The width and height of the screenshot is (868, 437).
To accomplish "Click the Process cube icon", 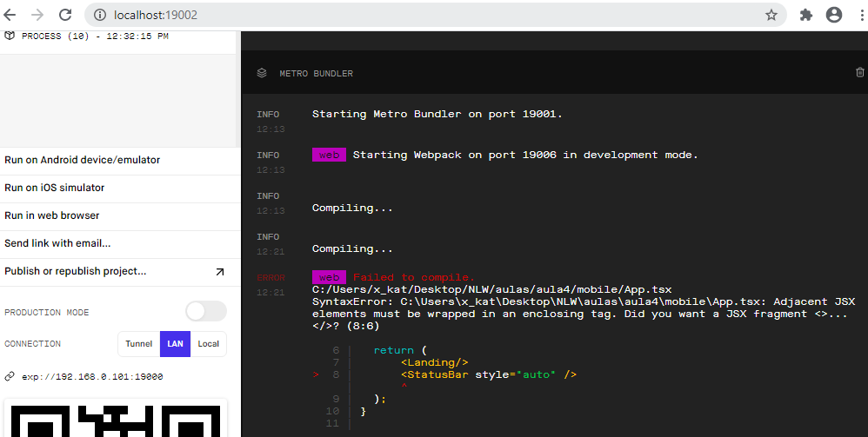I will click(10, 36).
